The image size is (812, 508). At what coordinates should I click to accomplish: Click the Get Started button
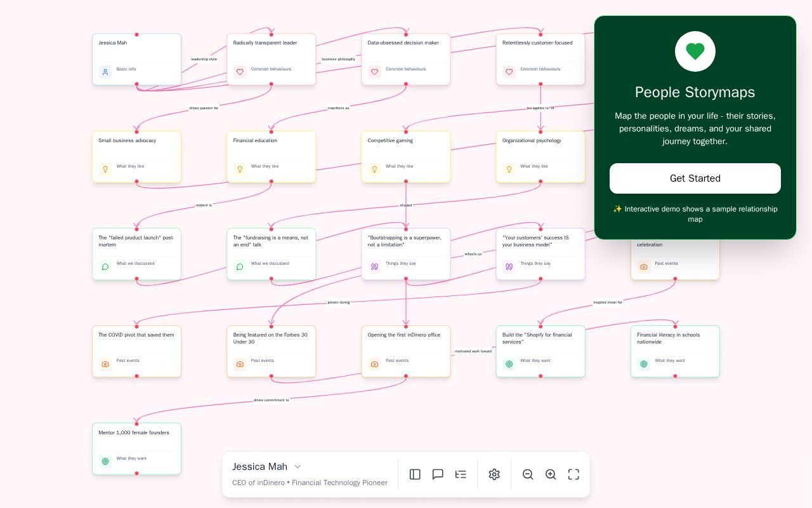[695, 178]
